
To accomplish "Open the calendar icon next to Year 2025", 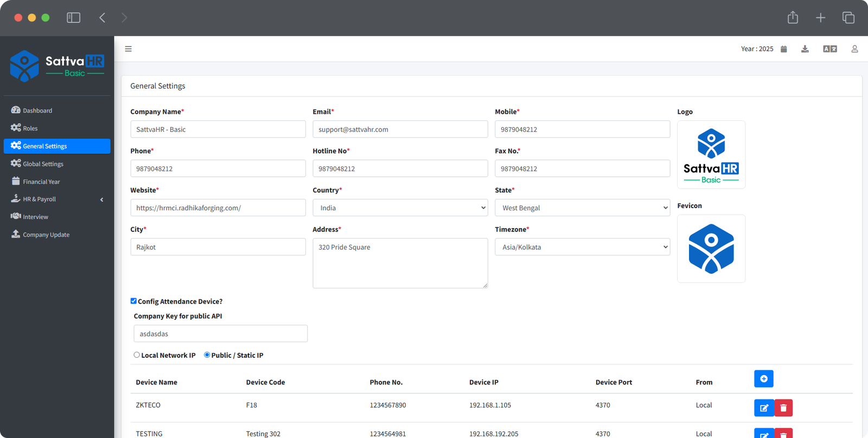I will pos(783,49).
